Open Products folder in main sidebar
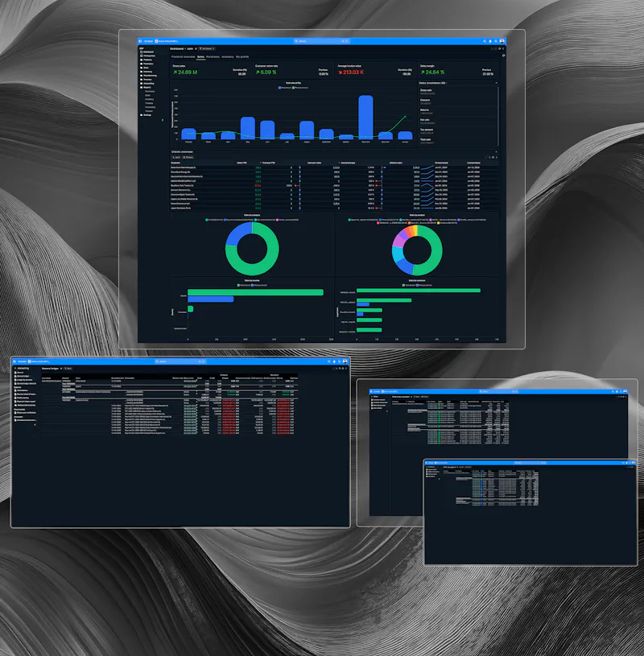Screen dimensions: 644x656 pos(146,60)
